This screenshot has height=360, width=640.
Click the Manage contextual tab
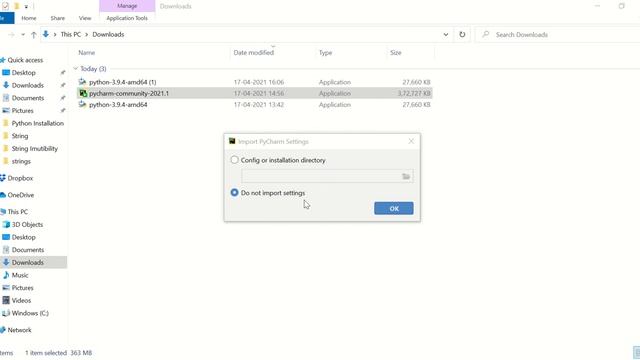tap(127, 6)
